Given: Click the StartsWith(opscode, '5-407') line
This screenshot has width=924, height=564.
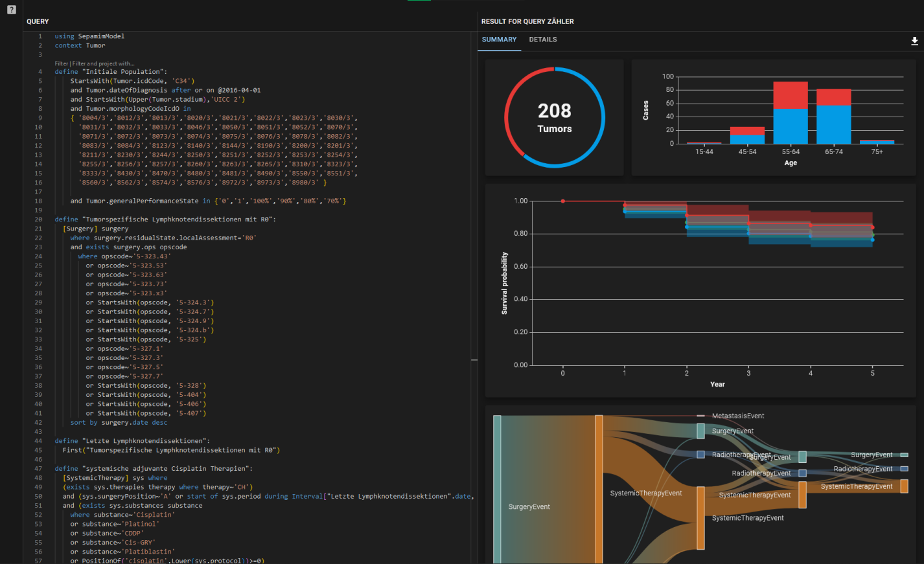Looking at the screenshot, I should point(146,413).
